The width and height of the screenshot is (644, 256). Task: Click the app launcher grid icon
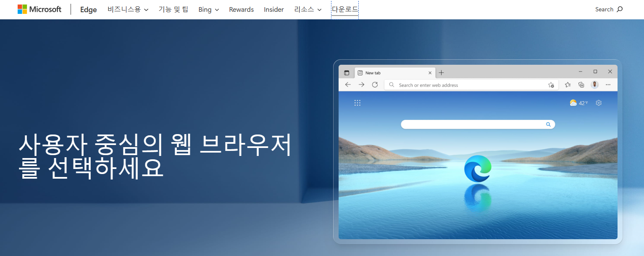click(x=357, y=102)
